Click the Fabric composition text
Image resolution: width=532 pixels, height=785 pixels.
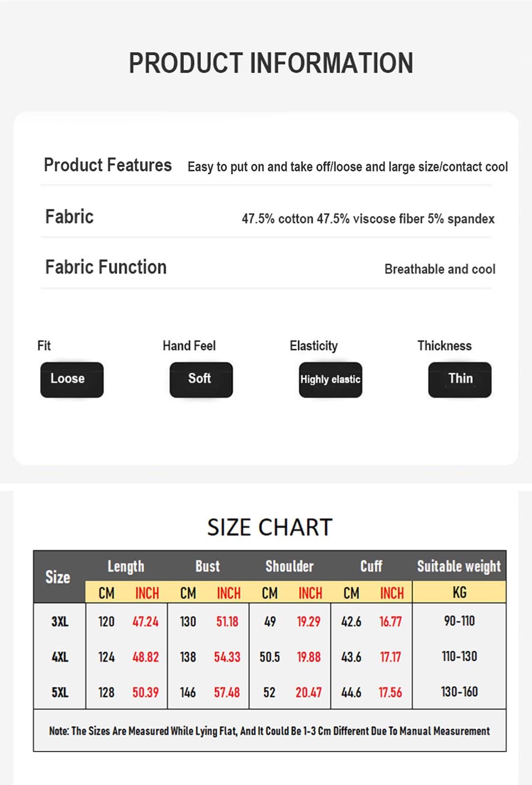[368, 219]
